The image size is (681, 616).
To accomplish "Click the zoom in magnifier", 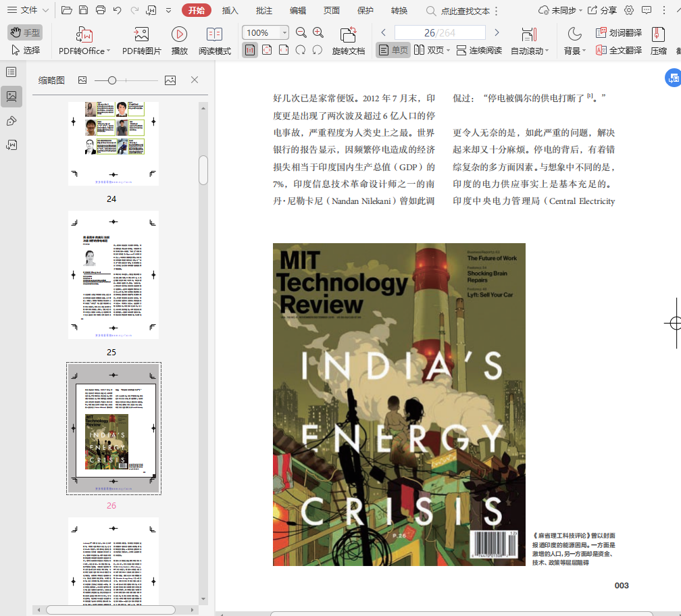I will (x=318, y=32).
